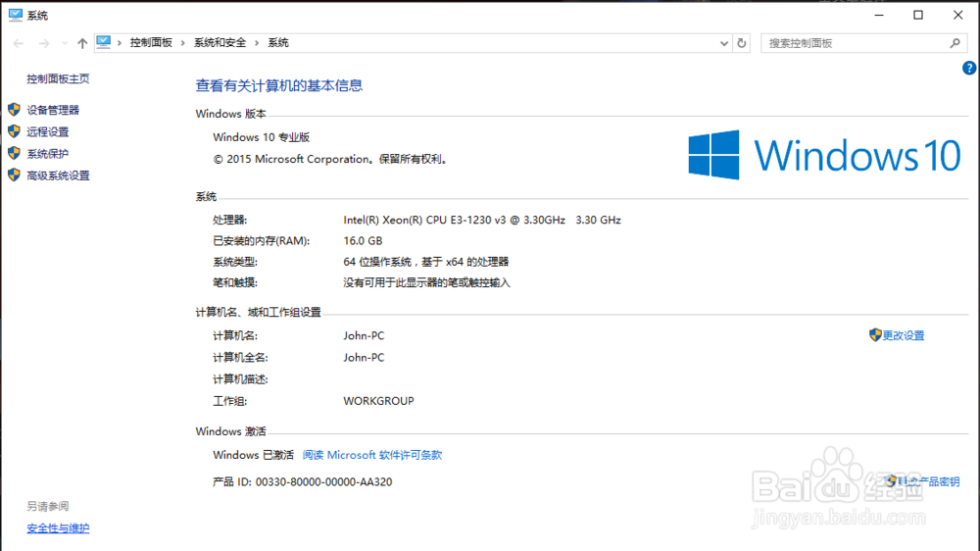Viewport: 980px width, 551px height.
Task: Click the shield icon beside 系统保护
Action: point(15,153)
